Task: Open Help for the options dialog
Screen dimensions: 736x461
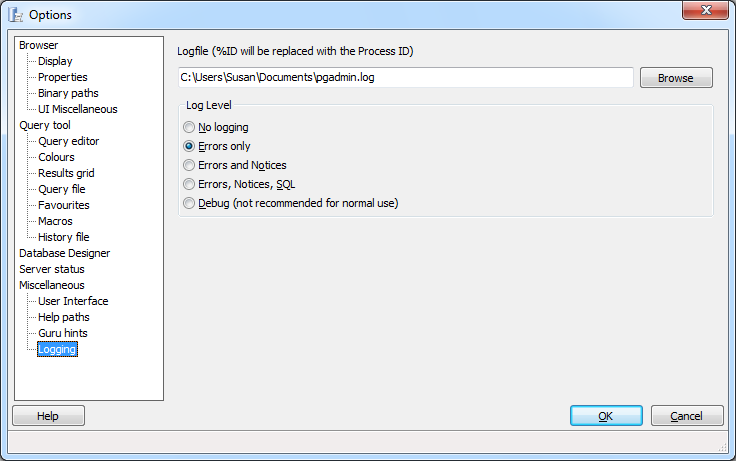Action: (x=48, y=416)
